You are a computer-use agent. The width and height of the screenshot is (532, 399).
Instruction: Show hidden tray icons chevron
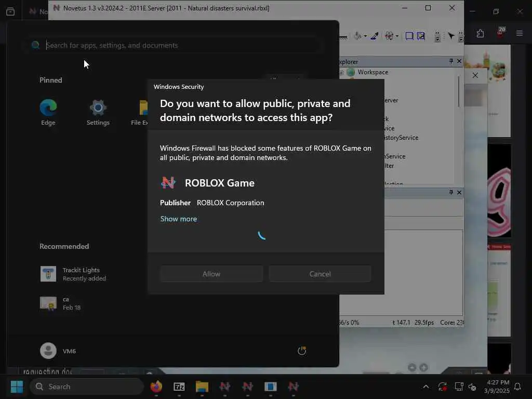tap(426, 387)
